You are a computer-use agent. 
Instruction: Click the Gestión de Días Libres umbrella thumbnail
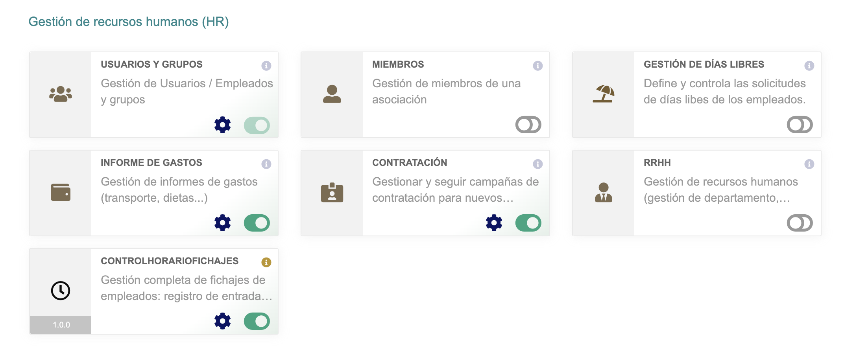click(603, 94)
